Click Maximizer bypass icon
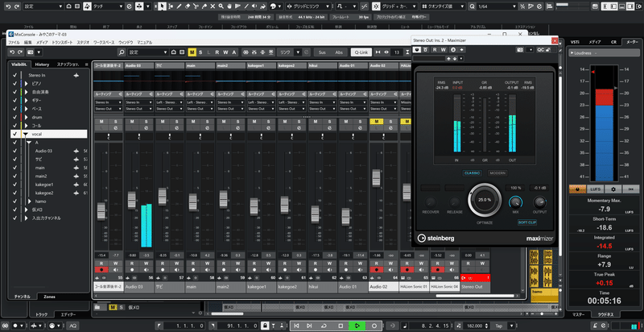The image size is (644, 332). (426, 49)
